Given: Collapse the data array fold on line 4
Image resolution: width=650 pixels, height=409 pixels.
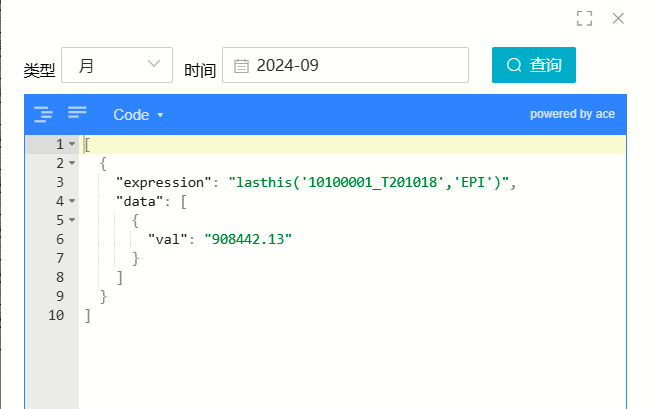Looking at the screenshot, I should click(x=72, y=201).
